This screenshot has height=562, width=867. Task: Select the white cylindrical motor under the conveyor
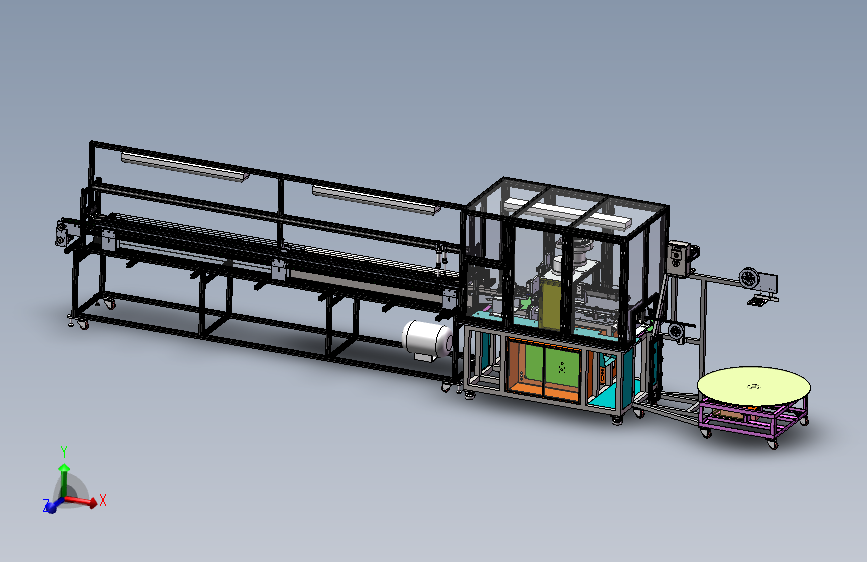427,339
